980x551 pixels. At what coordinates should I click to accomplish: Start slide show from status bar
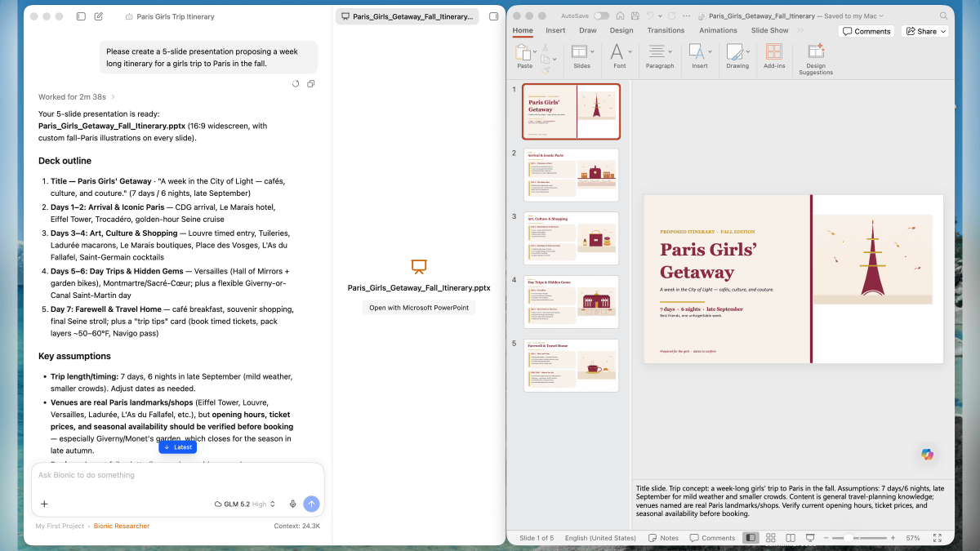click(810, 538)
